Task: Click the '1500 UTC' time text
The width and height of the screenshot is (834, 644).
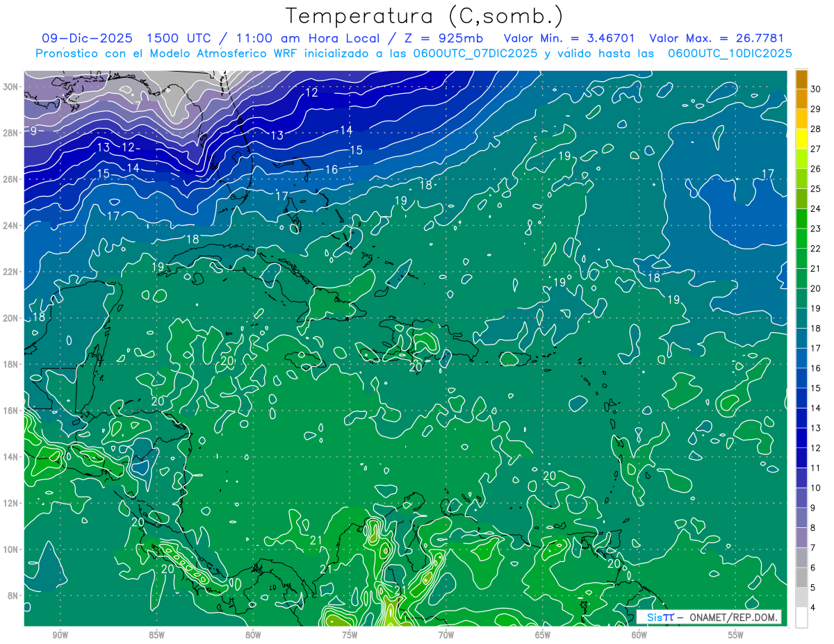Action: click(x=180, y=38)
